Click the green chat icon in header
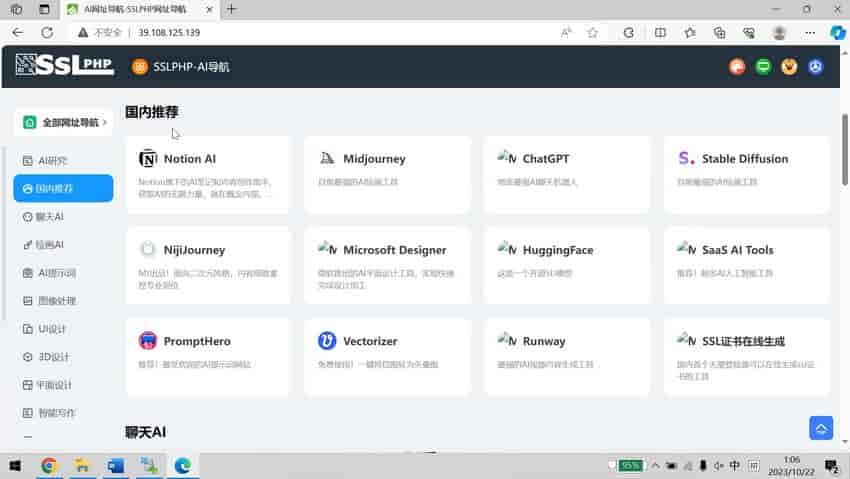The height and width of the screenshot is (479, 850). [764, 67]
